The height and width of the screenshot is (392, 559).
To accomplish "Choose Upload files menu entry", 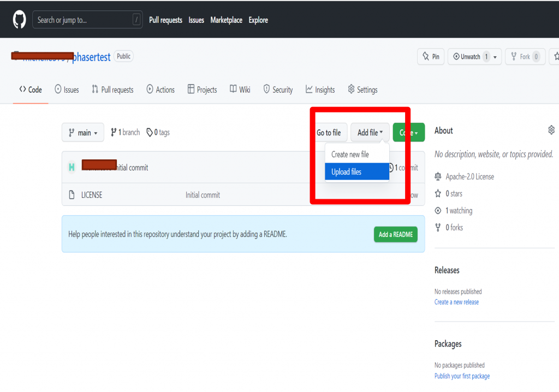I will pyautogui.click(x=357, y=171).
